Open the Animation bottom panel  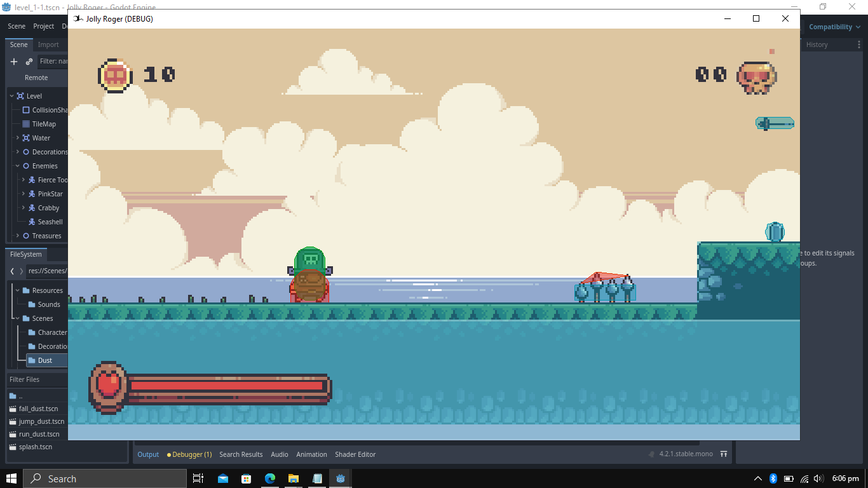[x=311, y=454]
